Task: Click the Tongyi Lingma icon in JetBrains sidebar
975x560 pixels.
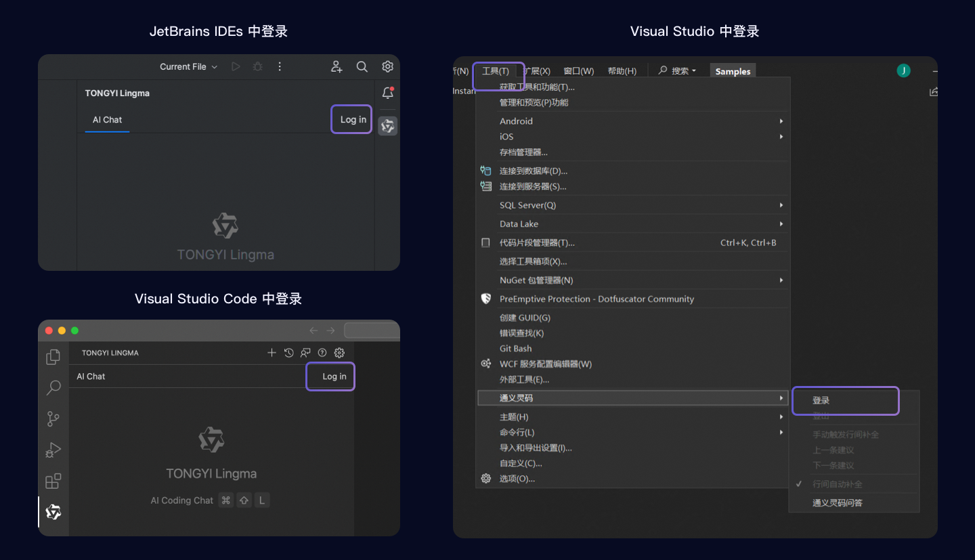Action: [387, 126]
